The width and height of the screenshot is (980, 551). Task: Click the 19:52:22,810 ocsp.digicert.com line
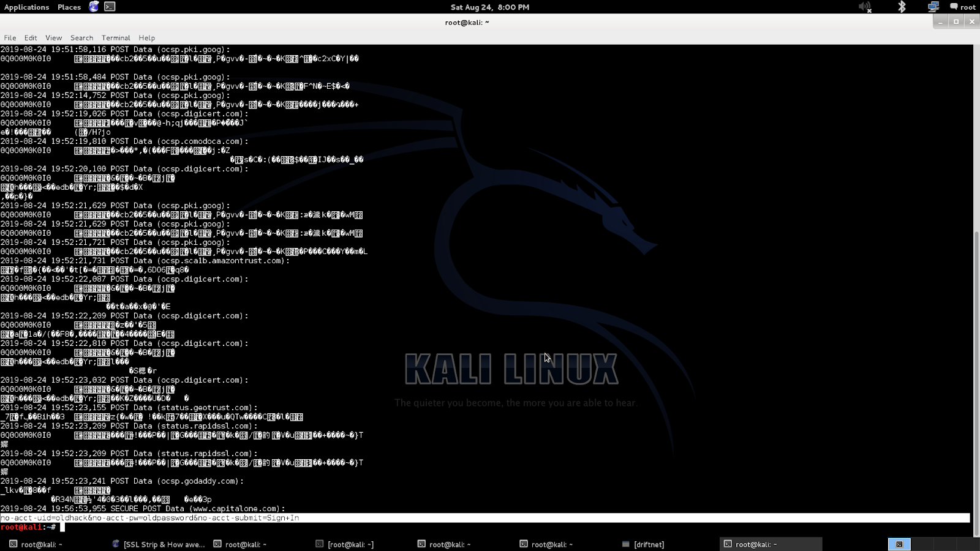[124, 343]
